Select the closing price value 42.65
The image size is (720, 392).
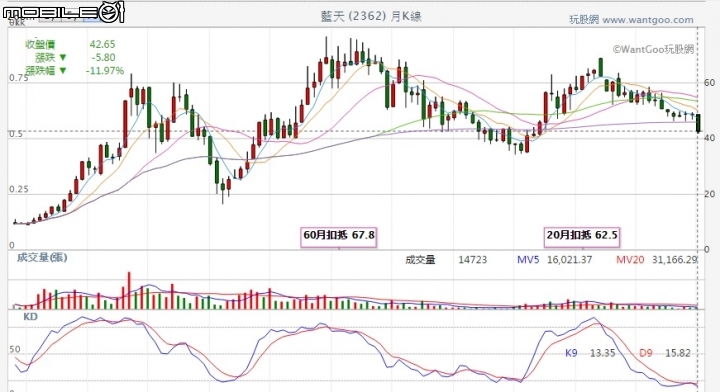(x=102, y=45)
